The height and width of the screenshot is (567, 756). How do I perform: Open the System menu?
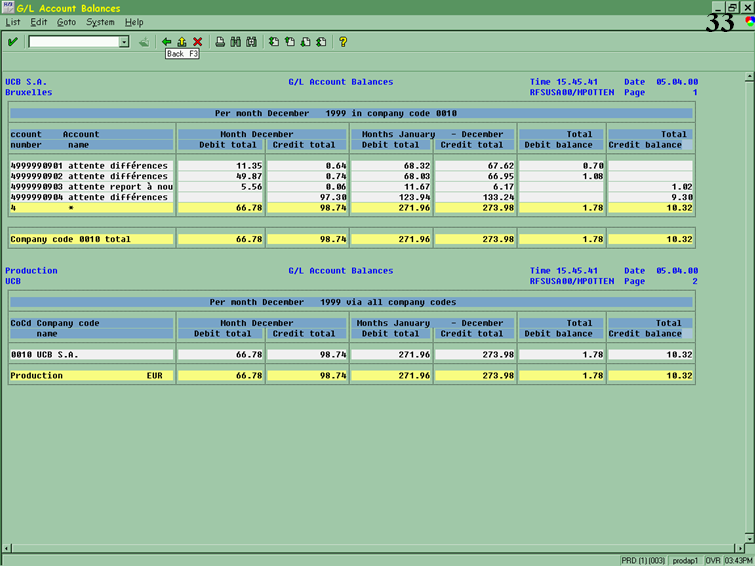pos(100,22)
